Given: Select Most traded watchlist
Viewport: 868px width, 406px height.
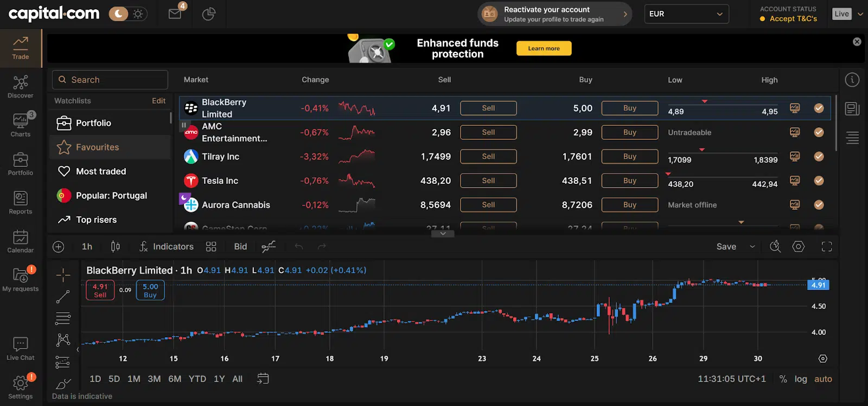Looking at the screenshot, I should tap(101, 171).
